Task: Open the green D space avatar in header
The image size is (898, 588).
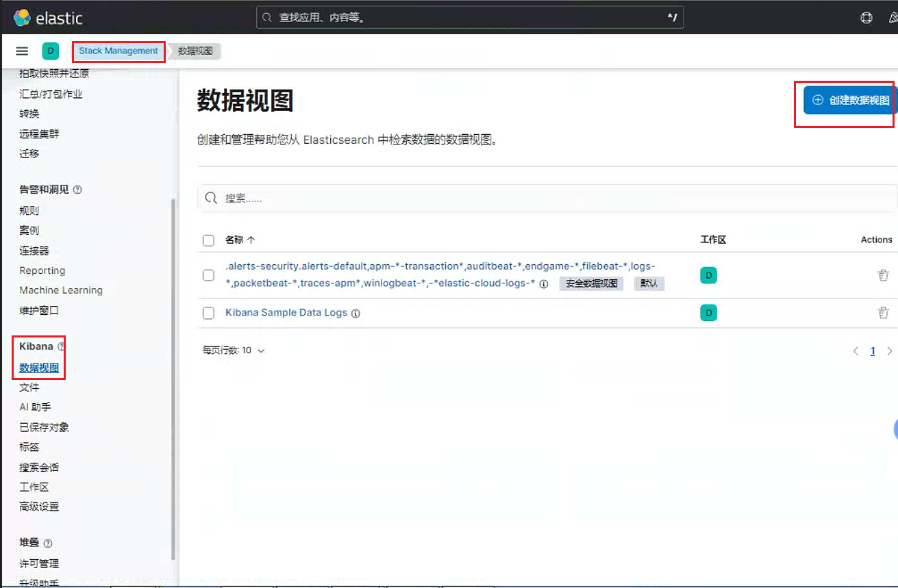Action: pos(51,51)
